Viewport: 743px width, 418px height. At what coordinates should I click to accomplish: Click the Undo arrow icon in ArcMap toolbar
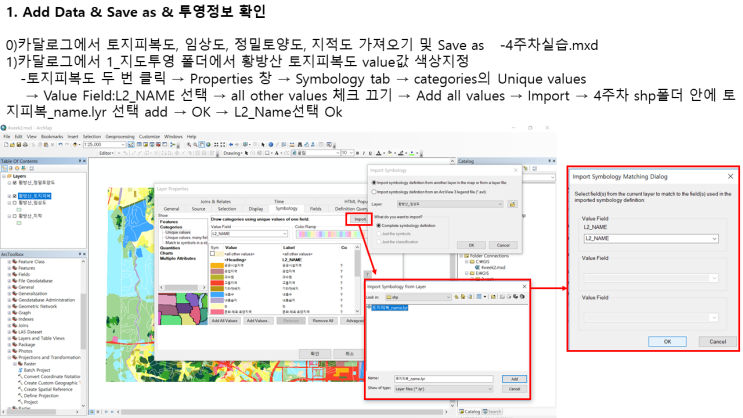coord(61,145)
